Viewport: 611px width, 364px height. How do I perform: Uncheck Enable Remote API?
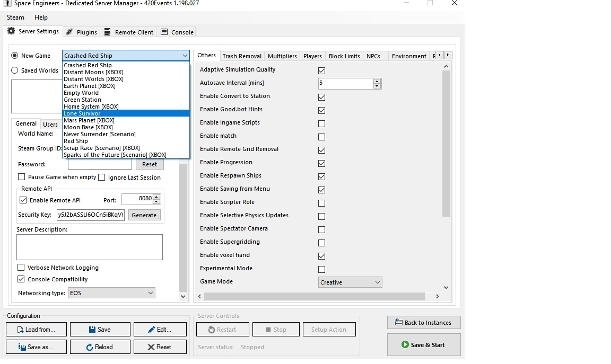(x=23, y=200)
